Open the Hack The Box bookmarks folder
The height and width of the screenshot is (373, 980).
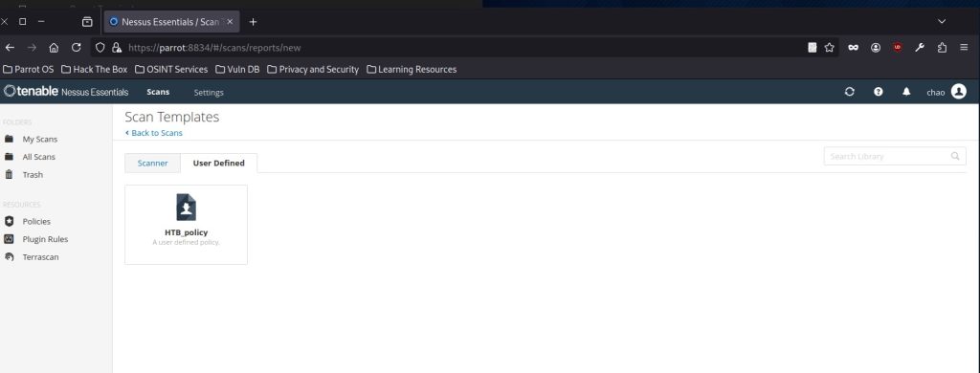(x=95, y=70)
